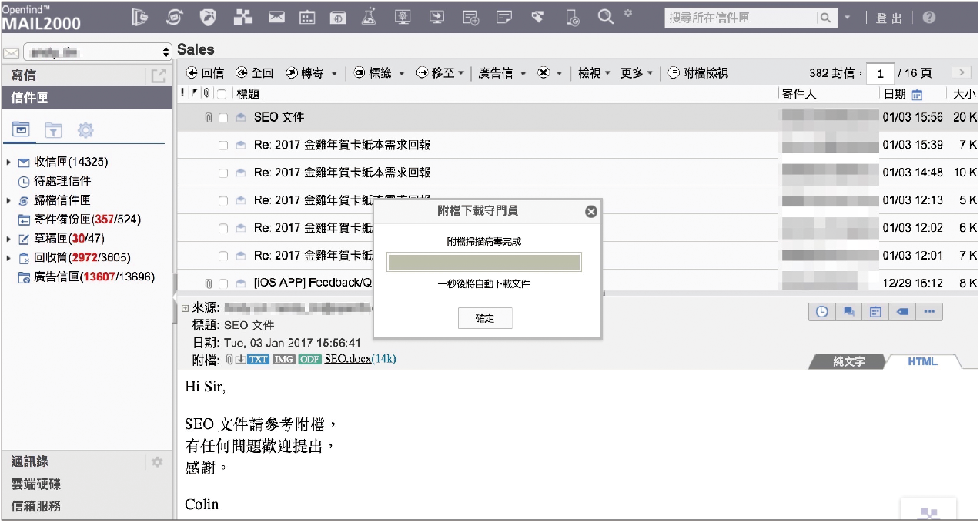The height and width of the screenshot is (523, 980).
Task: Click the envelope mail icon in top toolbar
Action: (x=277, y=17)
